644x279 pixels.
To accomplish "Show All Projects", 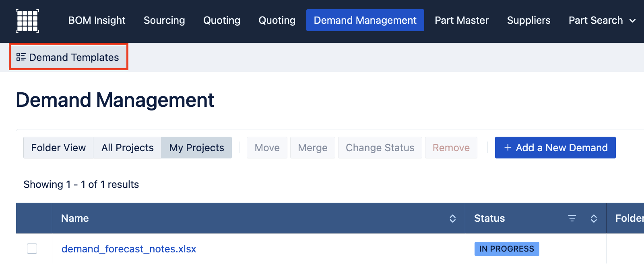I will (x=127, y=148).
